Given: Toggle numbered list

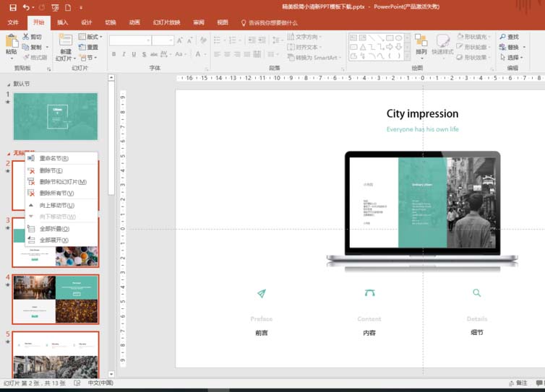Looking at the screenshot, I should 233,40.
